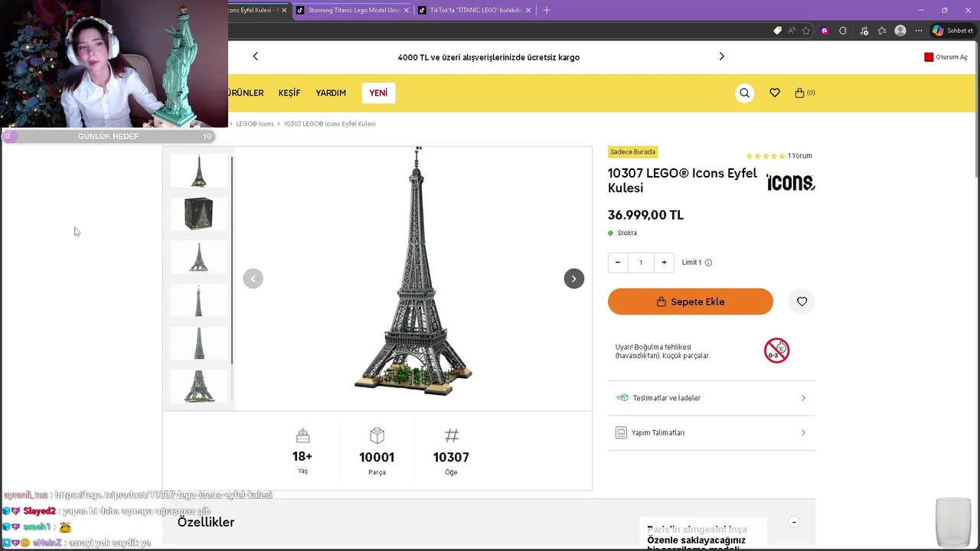Open the wishlist heart in header
This screenshot has width=980, height=551.
(775, 93)
